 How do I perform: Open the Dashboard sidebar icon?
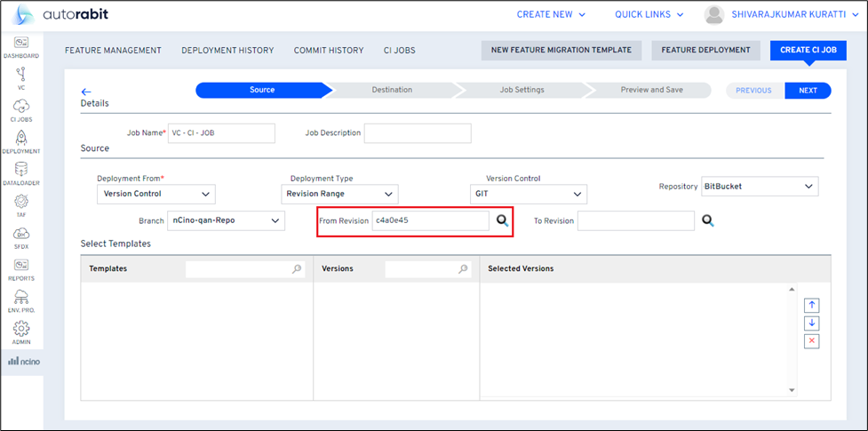point(20,44)
